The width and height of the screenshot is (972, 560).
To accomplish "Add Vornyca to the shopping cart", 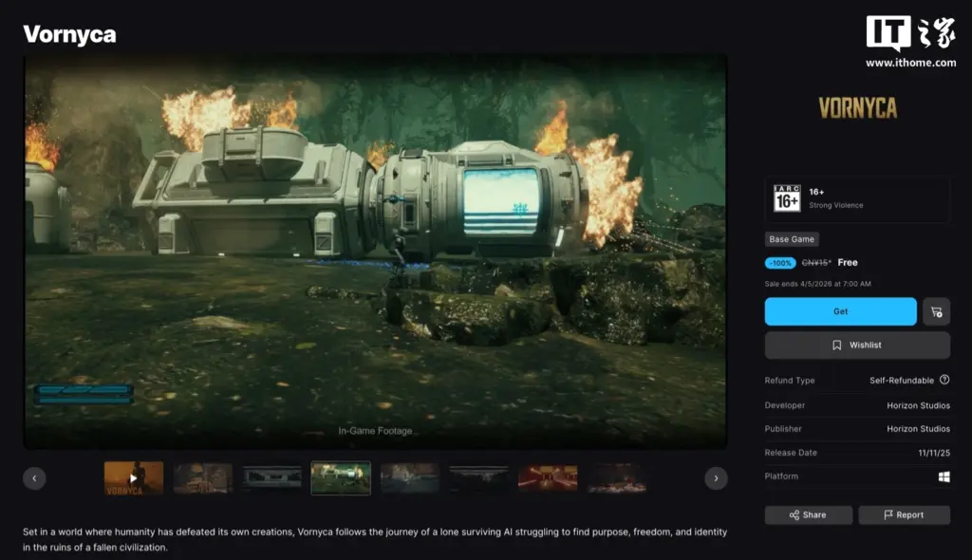I will click(x=936, y=310).
